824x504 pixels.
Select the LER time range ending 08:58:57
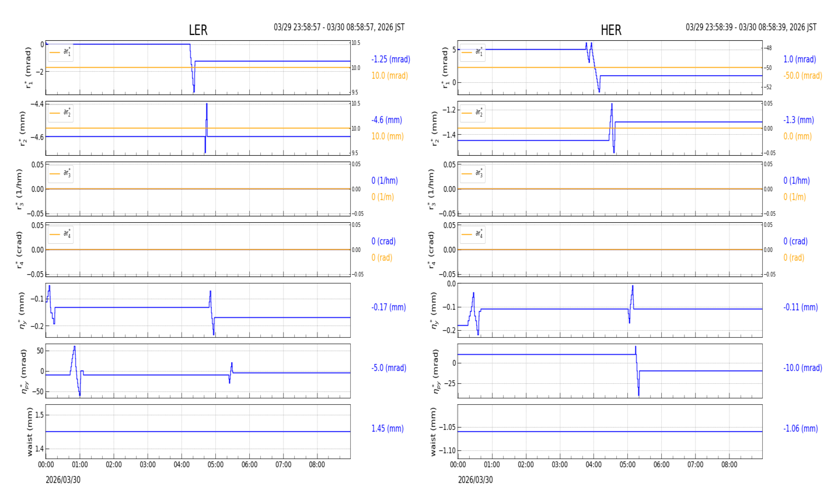pyautogui.click(x=339, y=27)
